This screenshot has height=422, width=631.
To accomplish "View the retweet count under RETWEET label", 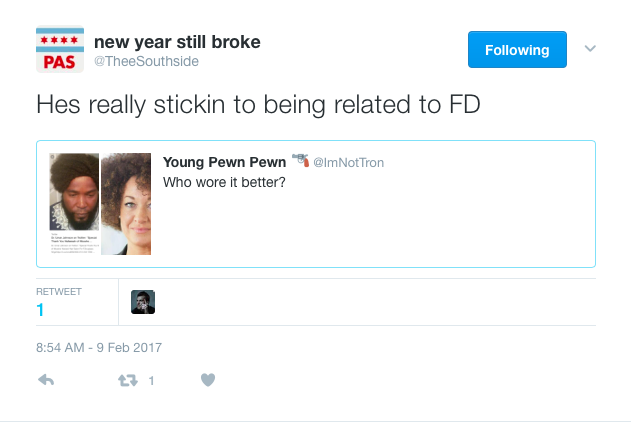I will 40,310.
